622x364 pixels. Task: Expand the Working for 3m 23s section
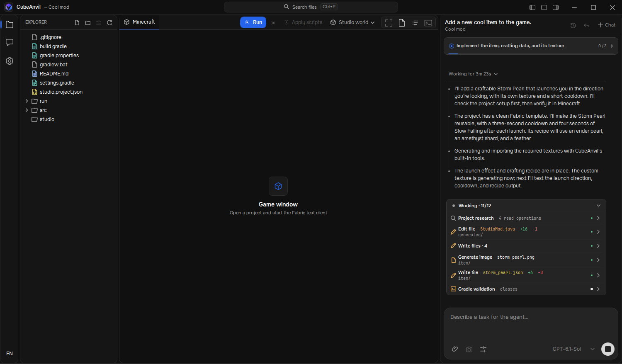pos(473,74)
